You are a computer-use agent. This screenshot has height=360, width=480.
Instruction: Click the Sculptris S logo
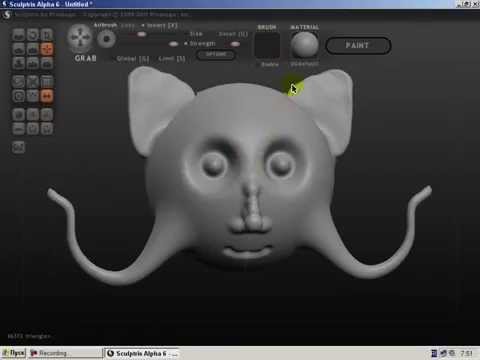[x=7, y=15]
